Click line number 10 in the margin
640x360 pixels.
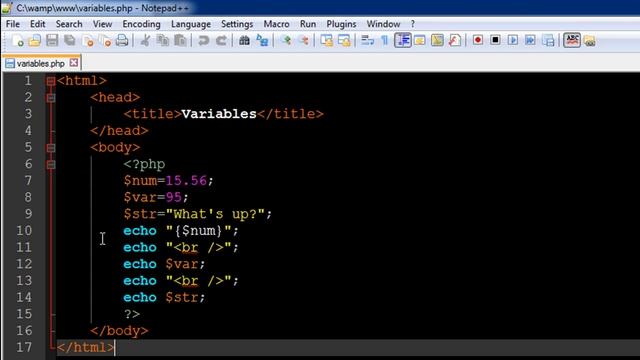tap(24, 231)
